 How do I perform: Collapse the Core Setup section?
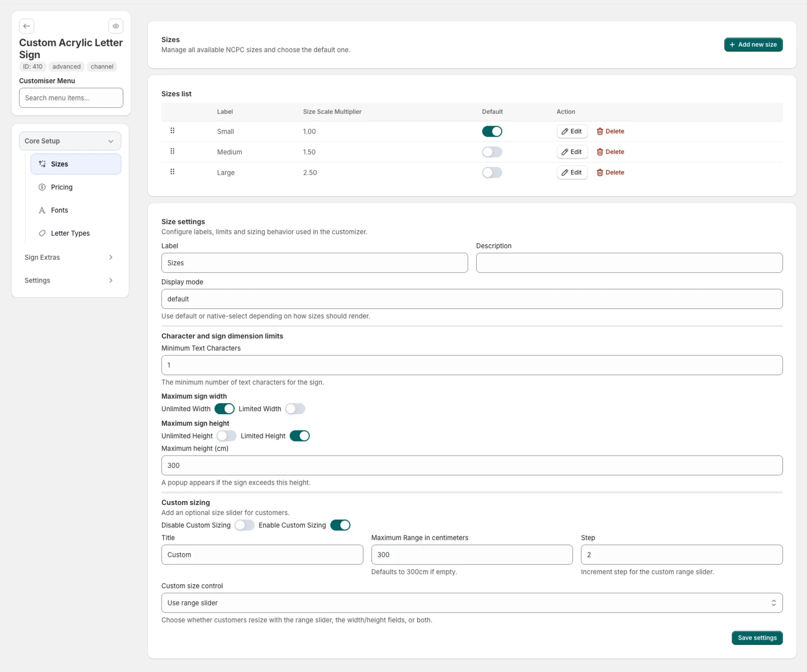pyautogui.click(x=70, y=141)
